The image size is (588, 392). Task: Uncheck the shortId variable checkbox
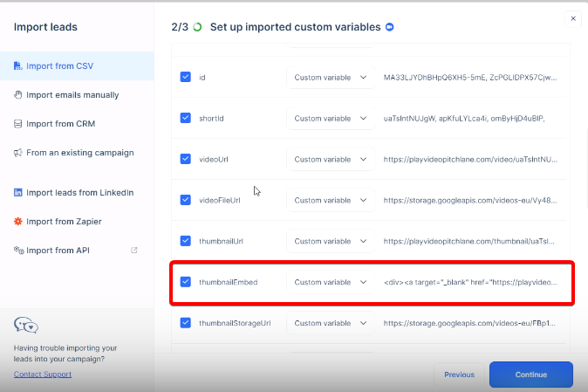185,118
